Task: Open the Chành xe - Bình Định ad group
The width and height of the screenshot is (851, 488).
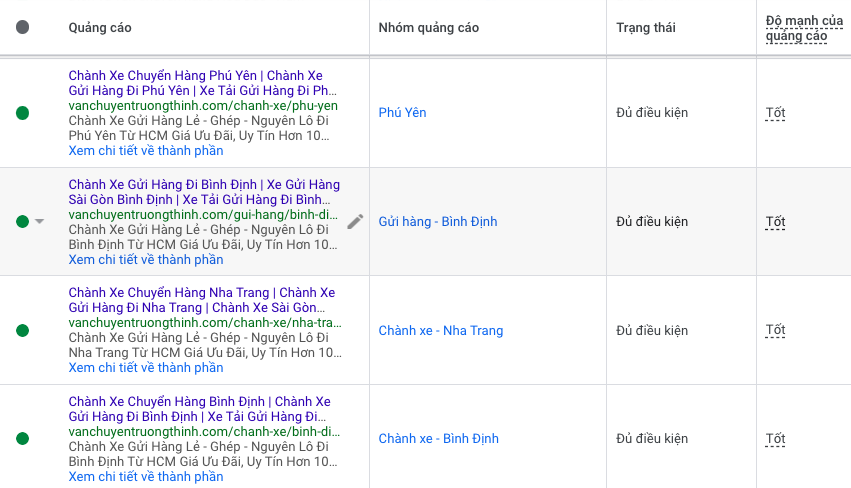Action: (438, 439)
